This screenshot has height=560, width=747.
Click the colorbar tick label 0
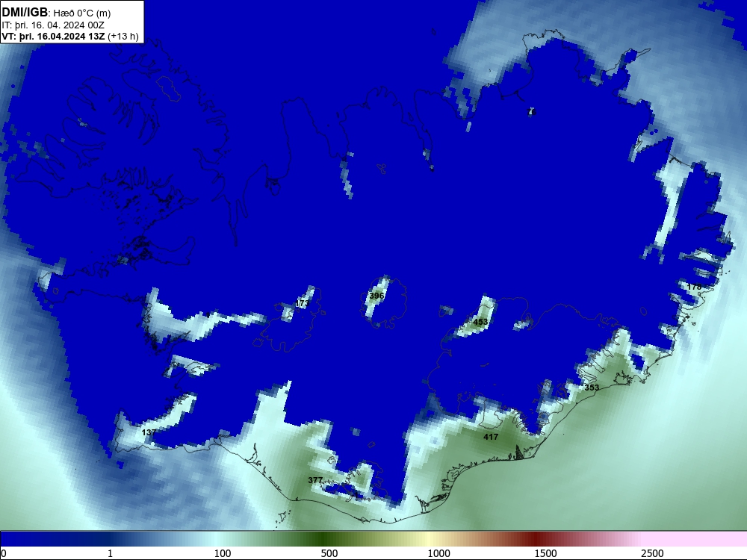[4, 553]
